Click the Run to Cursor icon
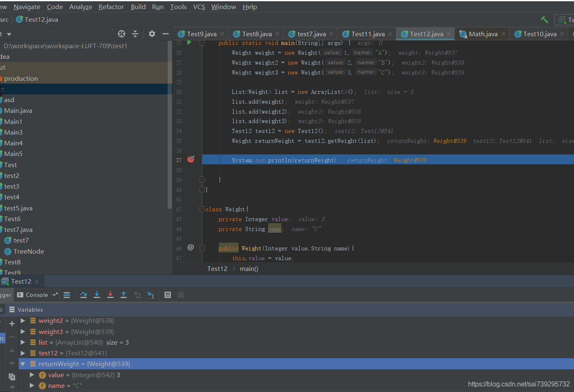The image size is (574, 392). (x=151, y=295)
